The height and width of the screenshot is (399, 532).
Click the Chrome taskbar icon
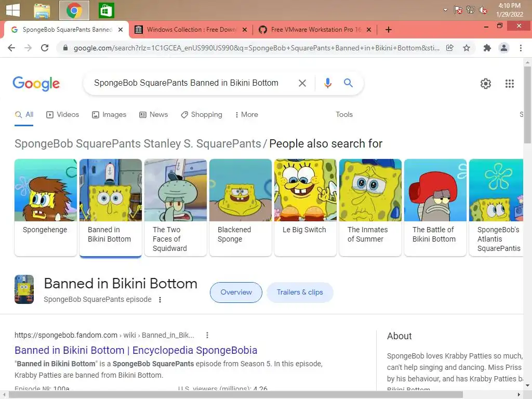[74, 10]
